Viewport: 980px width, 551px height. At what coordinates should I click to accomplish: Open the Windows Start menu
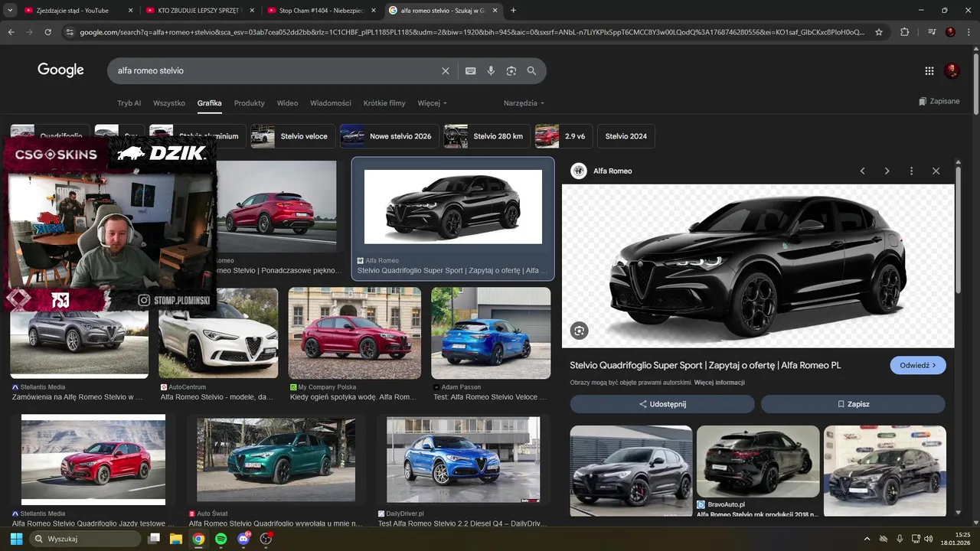(16, 539)
